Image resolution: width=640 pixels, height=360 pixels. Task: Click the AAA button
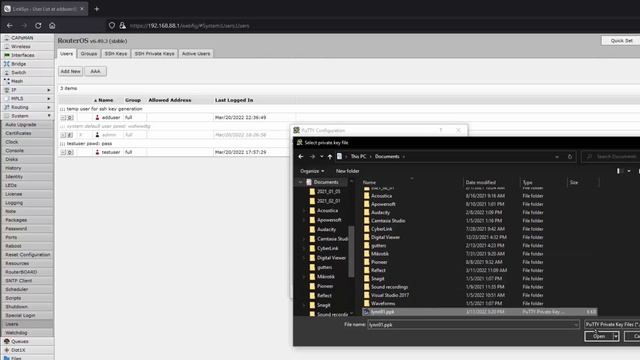click(96, 71)
